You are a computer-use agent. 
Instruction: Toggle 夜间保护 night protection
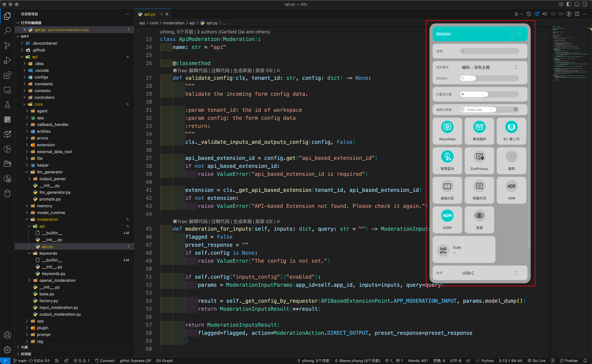[479, 127]
